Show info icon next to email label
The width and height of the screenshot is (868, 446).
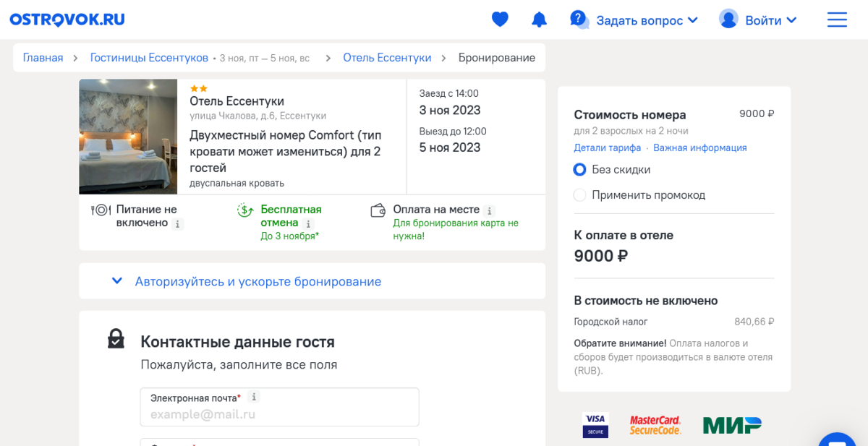(254, 397)
